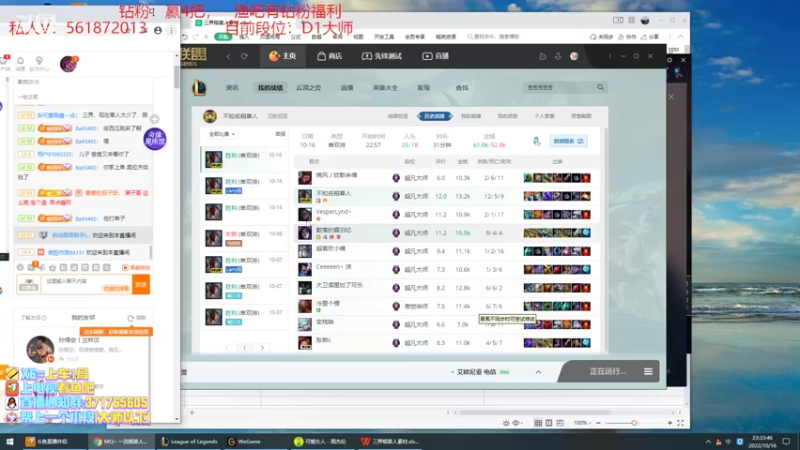Viewport: 800px width, 450px height.
Task: Click WeGame user avatar in top bar
Action: pyautogui.click(x=574, y=56)
